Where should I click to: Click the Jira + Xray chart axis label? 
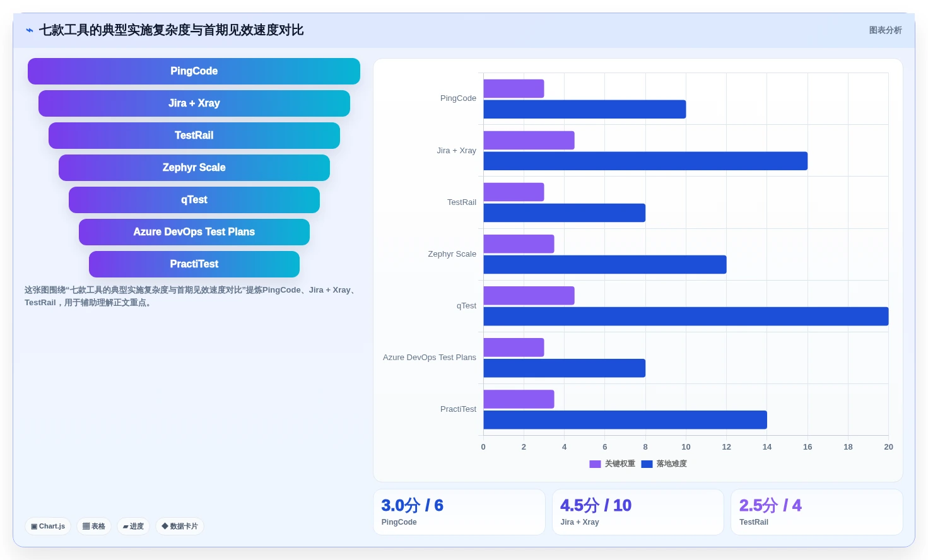pos(456,151)
